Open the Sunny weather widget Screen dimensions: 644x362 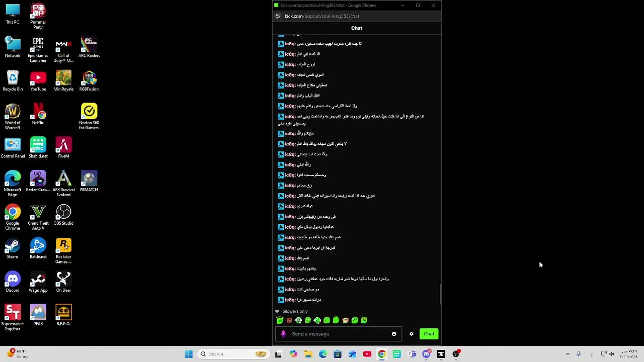click(17, 354)
